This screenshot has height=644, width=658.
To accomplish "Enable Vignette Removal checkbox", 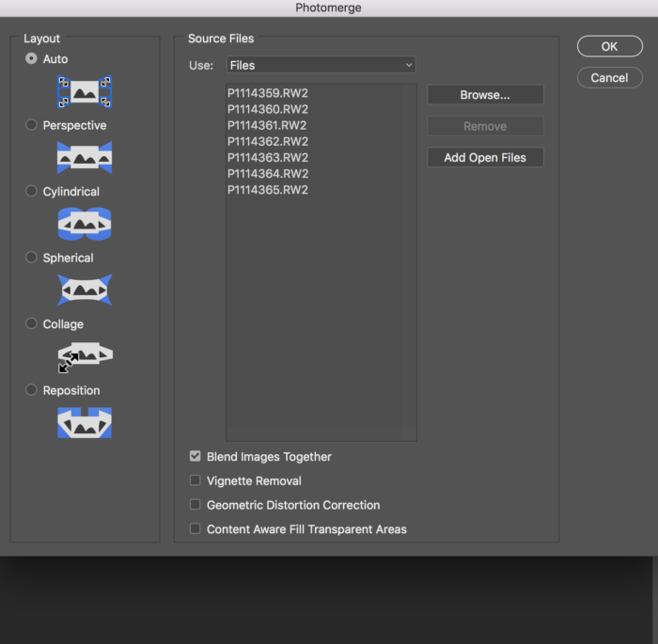I will [196, 479].
